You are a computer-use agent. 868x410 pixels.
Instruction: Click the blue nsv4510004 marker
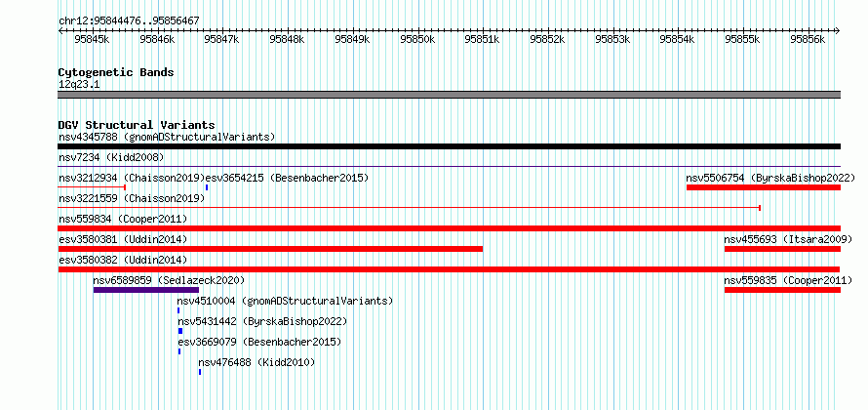178,310
